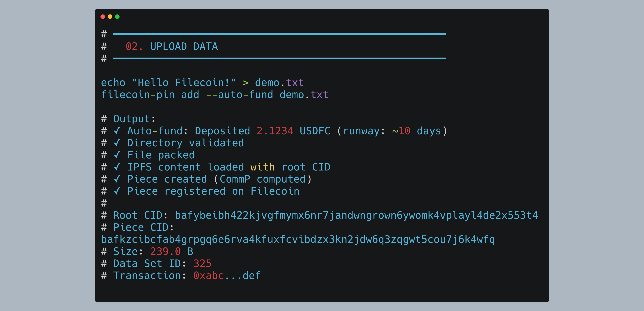Click the checkmark beside Directory validated

pos(117,143)
